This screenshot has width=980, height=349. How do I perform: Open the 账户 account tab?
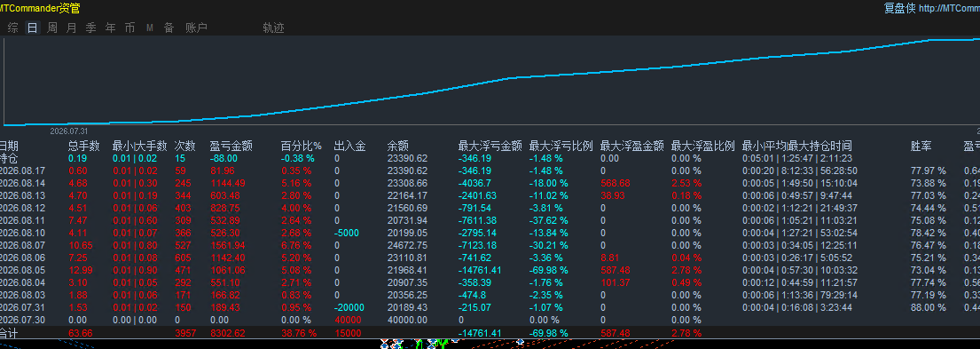tap(196, 28)
